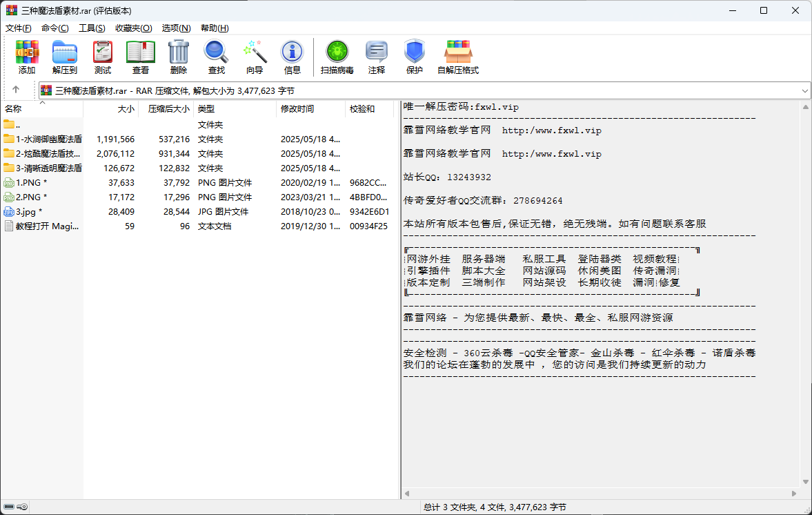The height and width of the screenshot is (515, 812).
Task: Select the 1.PNG file icon
Action: point(9,182)
